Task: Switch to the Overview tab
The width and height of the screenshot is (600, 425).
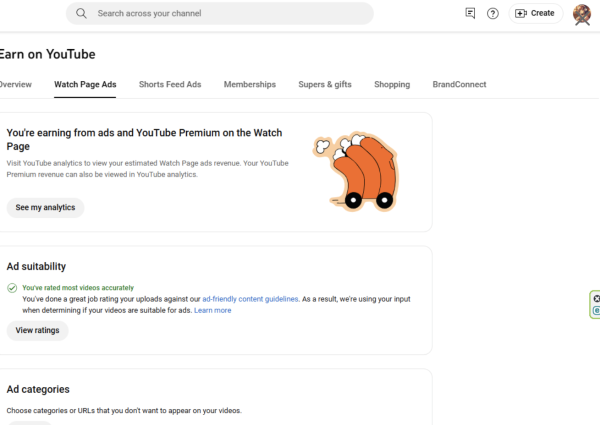Action: [15, 85]
